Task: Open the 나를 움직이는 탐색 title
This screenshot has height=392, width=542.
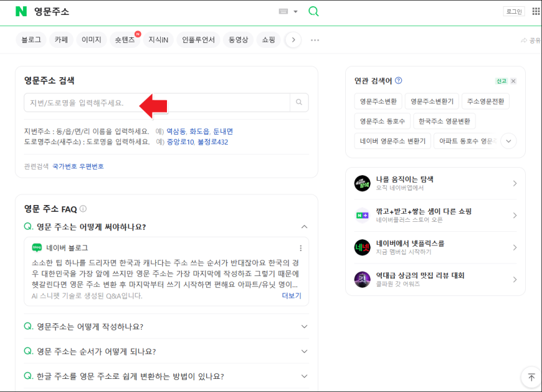Action: pyautogui.click(x=405, y=179)
